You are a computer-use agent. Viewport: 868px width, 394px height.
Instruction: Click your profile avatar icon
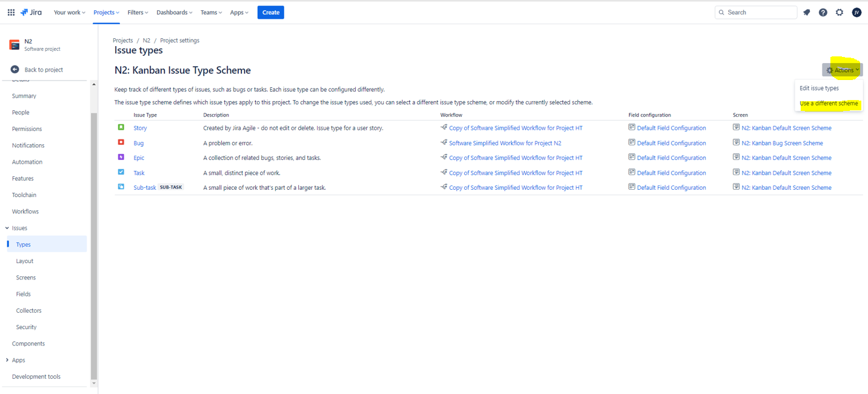[856, 12]
